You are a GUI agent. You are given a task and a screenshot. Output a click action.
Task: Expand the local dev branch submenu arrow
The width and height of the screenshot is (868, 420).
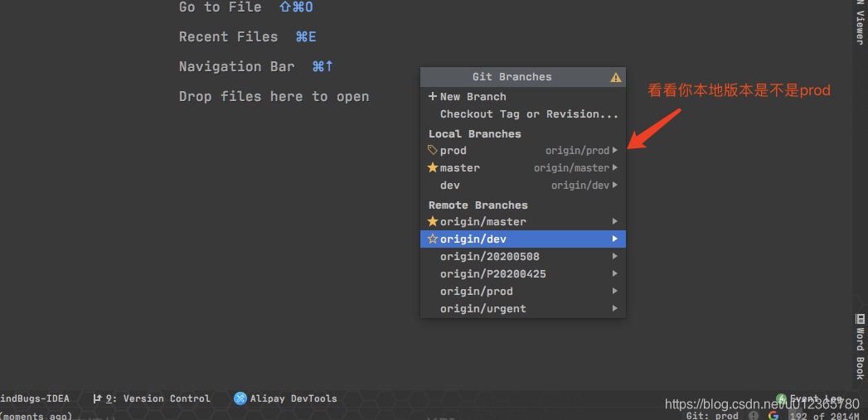pyautogui.click(x=615, y=186)
